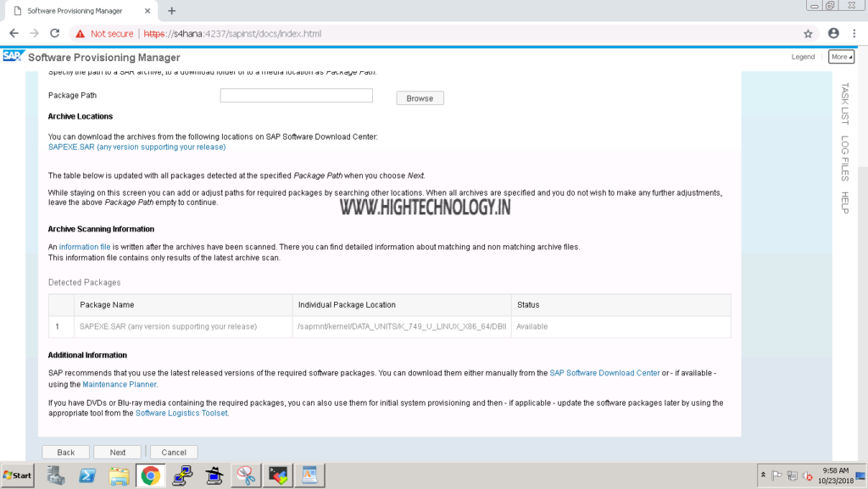The width and height of the screenshot is (868, 489).
Task: Select the Software Provisioning Manager browser tab
Action: point(81,11)
